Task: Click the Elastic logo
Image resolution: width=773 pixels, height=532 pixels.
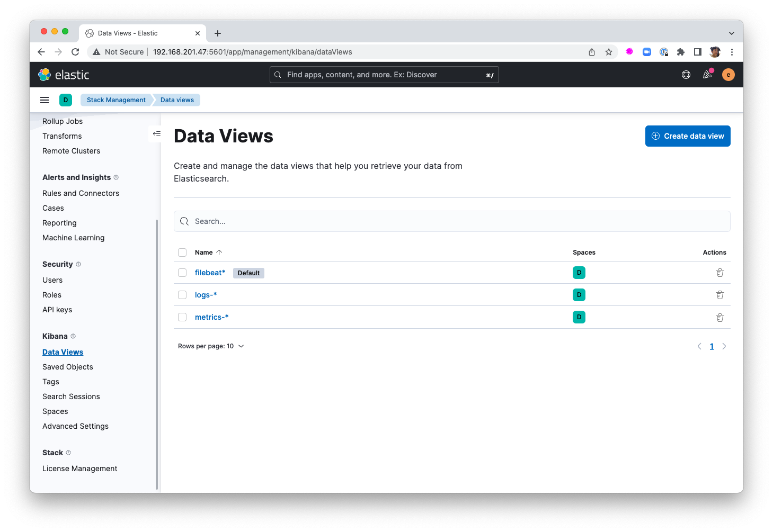Action: (64, 75)
